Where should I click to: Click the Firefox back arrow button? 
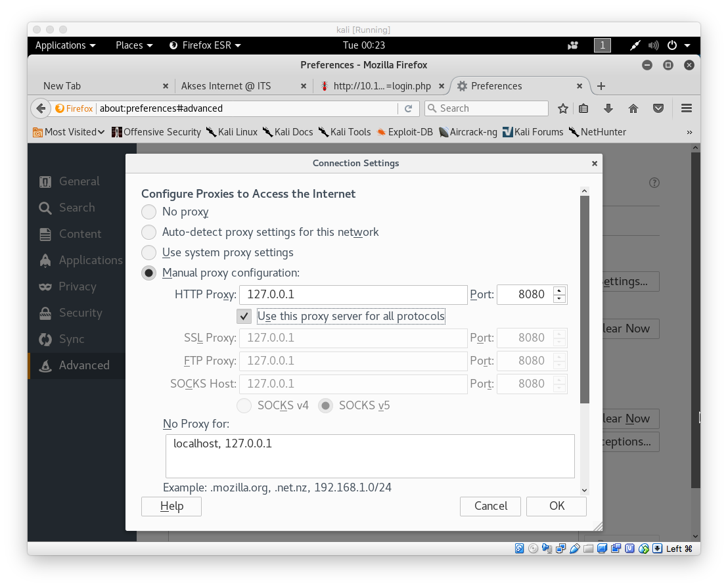[x=41, y=108]
